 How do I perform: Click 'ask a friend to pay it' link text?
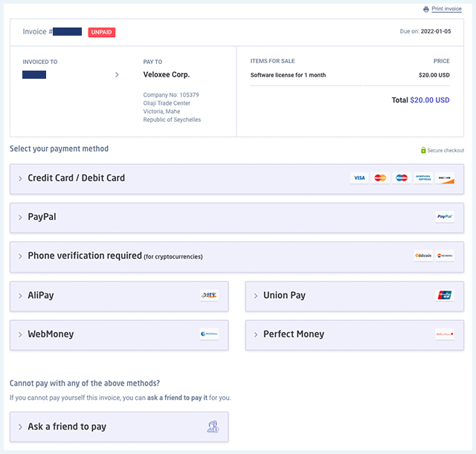click(x=177, y=398)
